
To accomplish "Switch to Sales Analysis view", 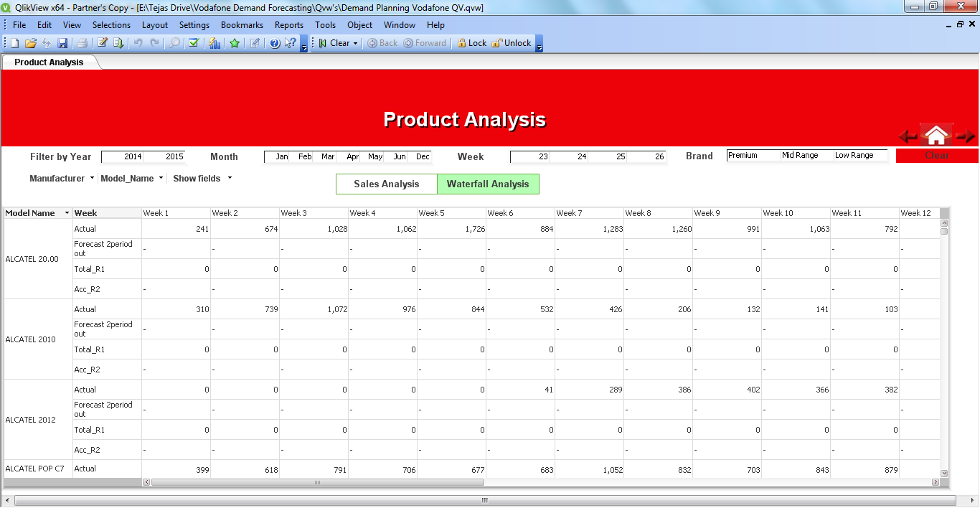I will click(386, 184).
